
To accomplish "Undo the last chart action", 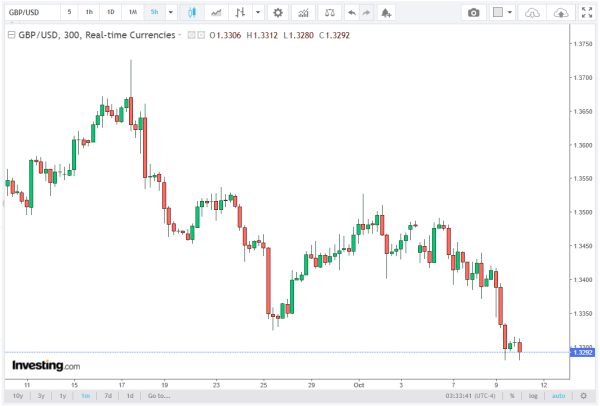I will (x=351, y=13).
